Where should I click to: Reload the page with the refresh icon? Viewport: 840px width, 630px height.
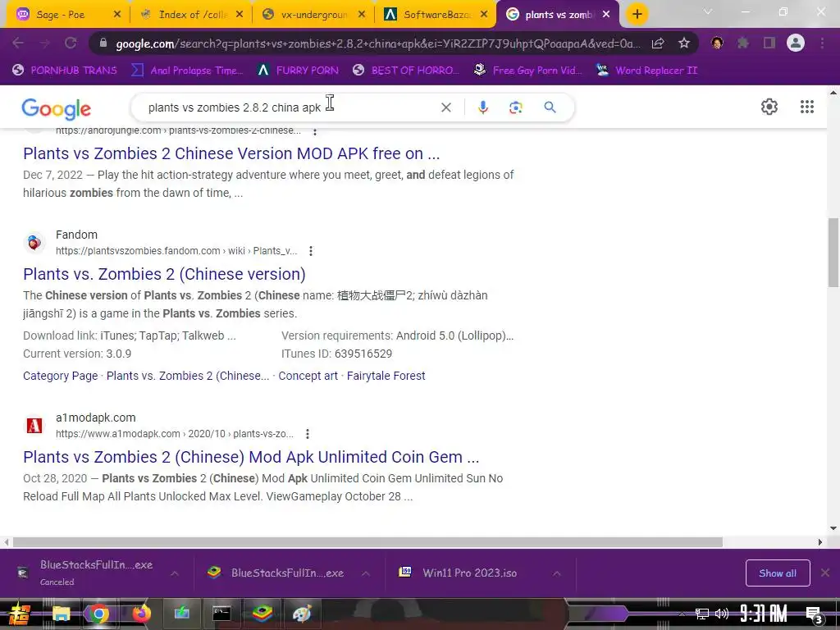71,43
